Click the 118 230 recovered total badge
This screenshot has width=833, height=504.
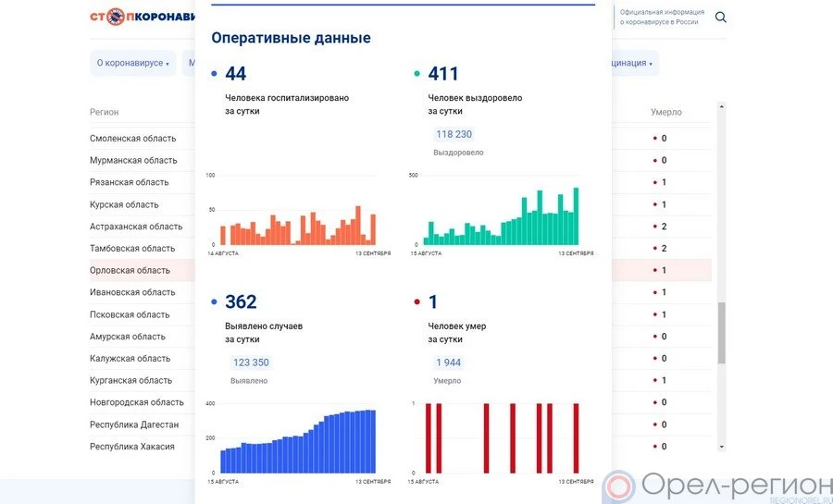pyautogui.click(x=454, y=134)
